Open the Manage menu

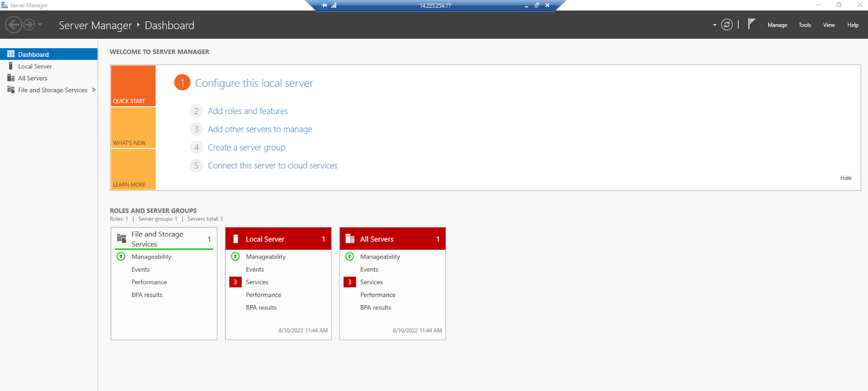click(777, 25)
